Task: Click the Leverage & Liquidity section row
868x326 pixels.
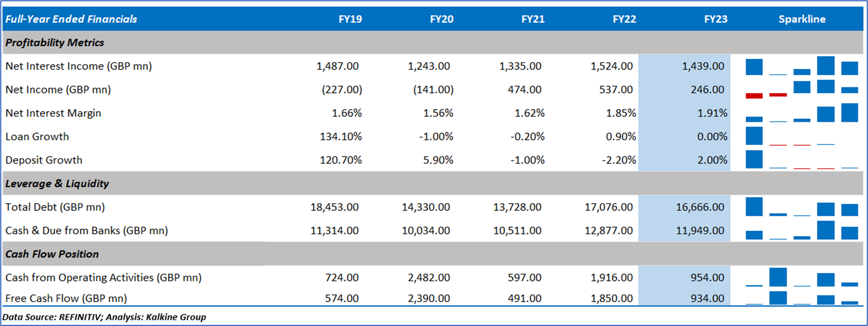Action: (x=57, y=183)
